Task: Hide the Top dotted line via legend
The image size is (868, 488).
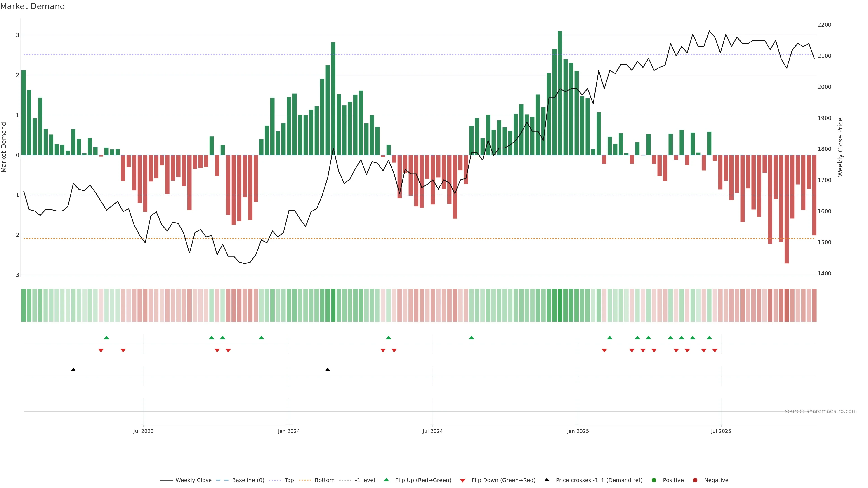Action: pyautogui.click(x=289, y=480)
